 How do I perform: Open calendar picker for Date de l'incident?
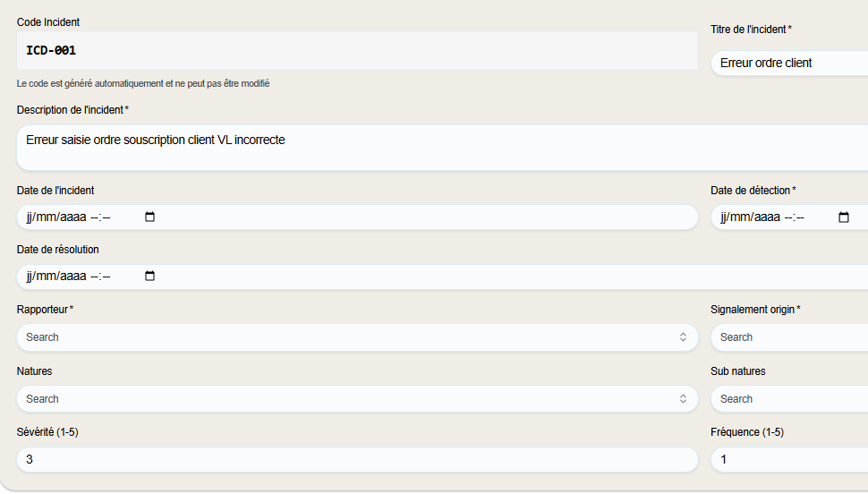(x=149, y=217)
